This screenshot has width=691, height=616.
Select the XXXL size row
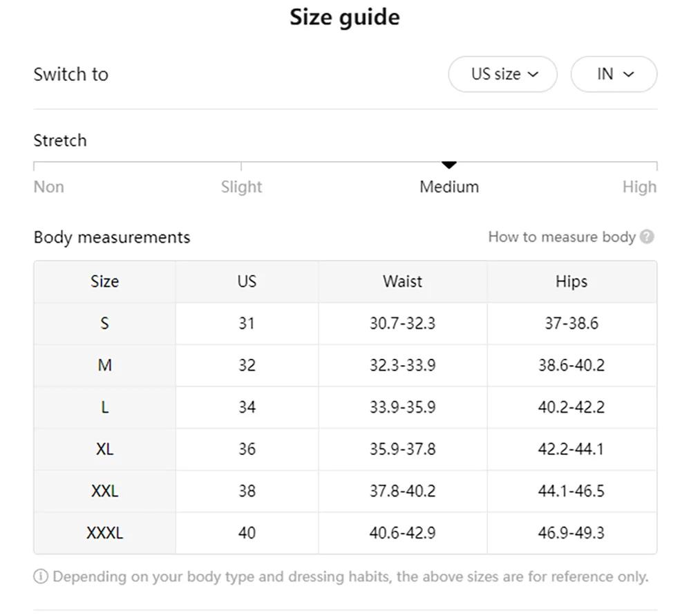(x=345, y=532)
